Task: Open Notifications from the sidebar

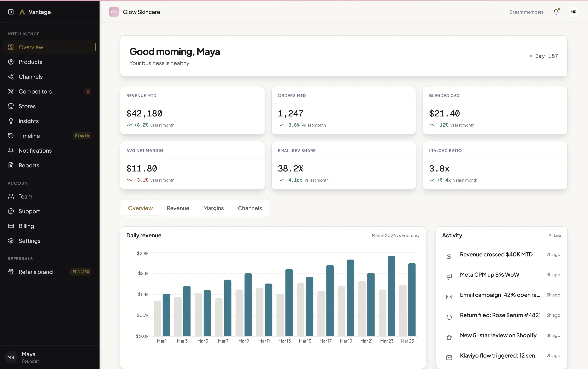Action: coord(35,151)
